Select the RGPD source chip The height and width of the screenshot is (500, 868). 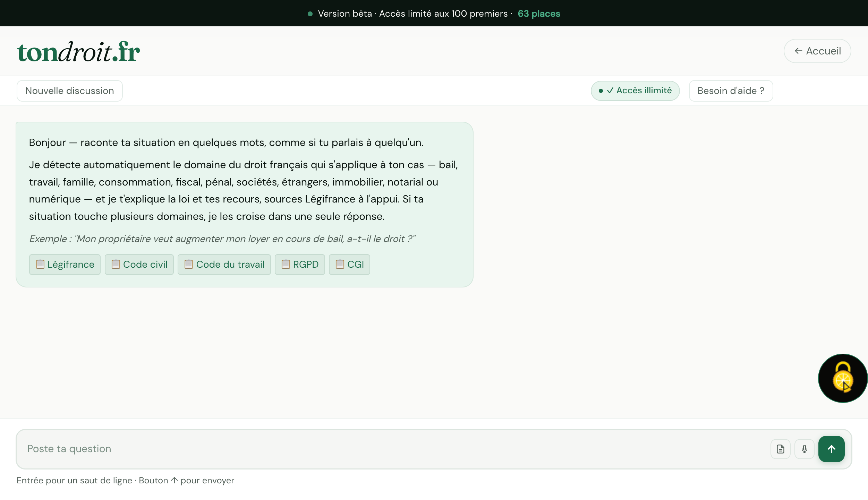(x=300, y=265)
